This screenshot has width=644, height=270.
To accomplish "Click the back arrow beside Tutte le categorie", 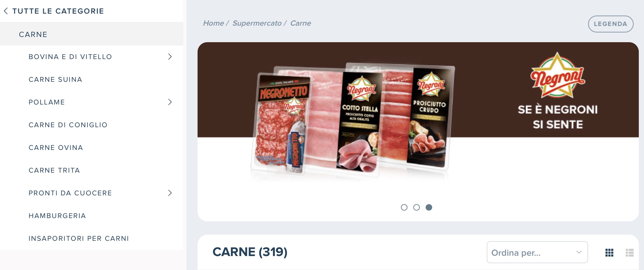I will click(6, 11).
